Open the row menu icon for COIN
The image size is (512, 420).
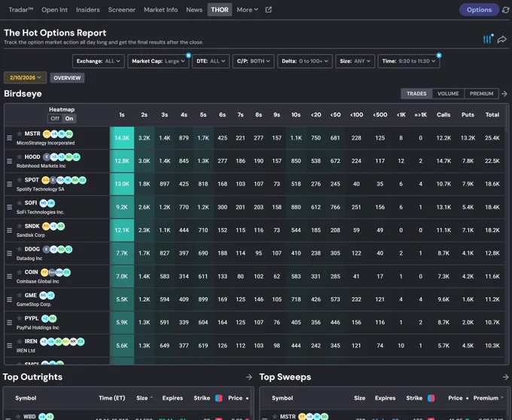10,276
